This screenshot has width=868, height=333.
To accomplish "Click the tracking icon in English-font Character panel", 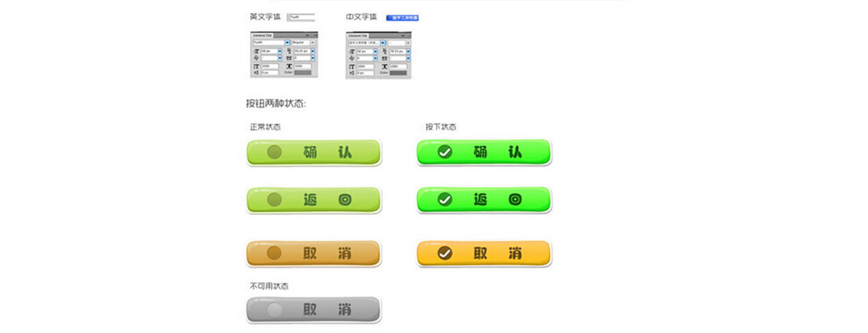I will 289,58.
